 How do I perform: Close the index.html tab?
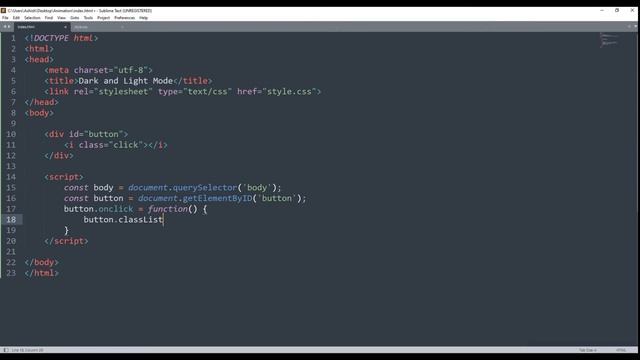click(x=65, y=27)
